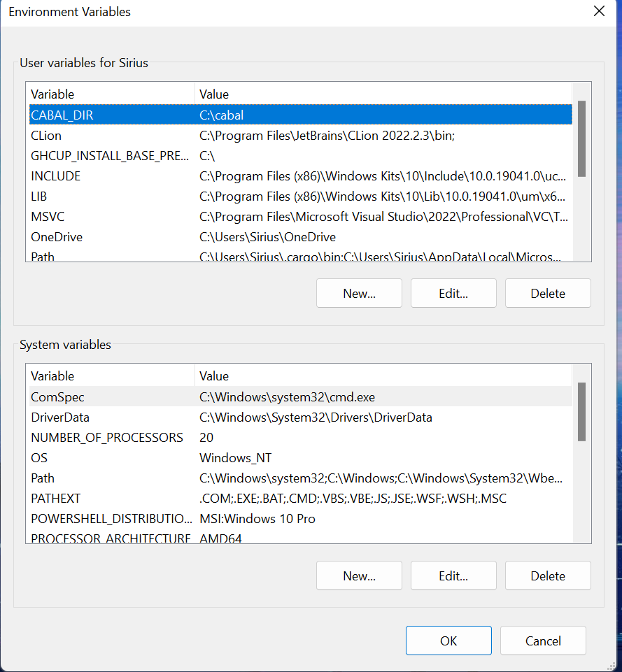
Task: Select the INCLUDE user variable
Action: [x=105, y=176]
